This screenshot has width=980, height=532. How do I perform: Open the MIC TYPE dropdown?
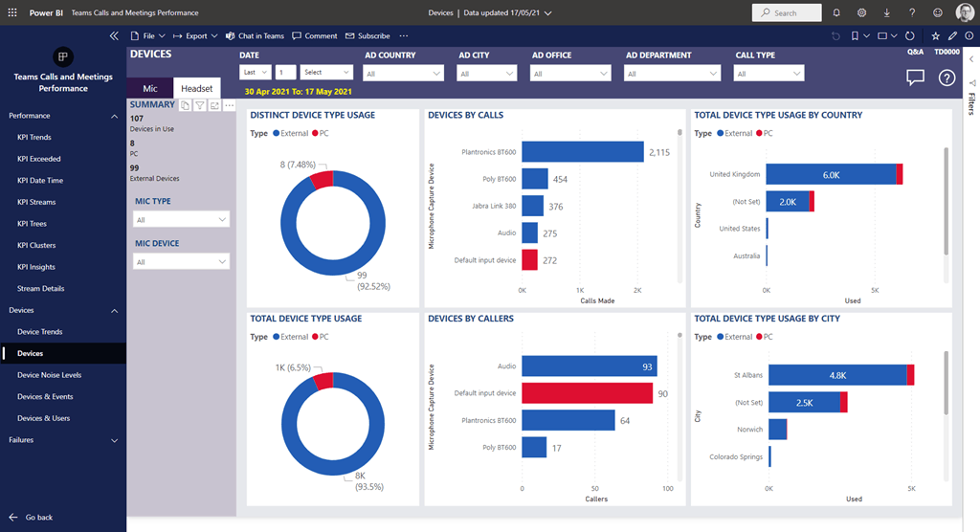[181, 219]
